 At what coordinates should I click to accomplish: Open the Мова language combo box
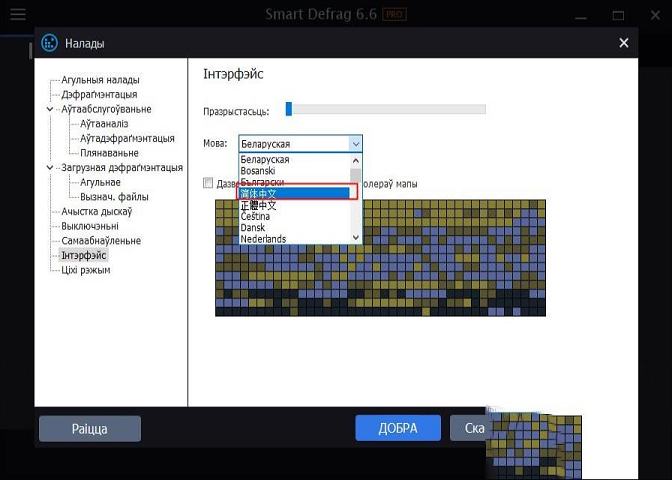[300, 144]
